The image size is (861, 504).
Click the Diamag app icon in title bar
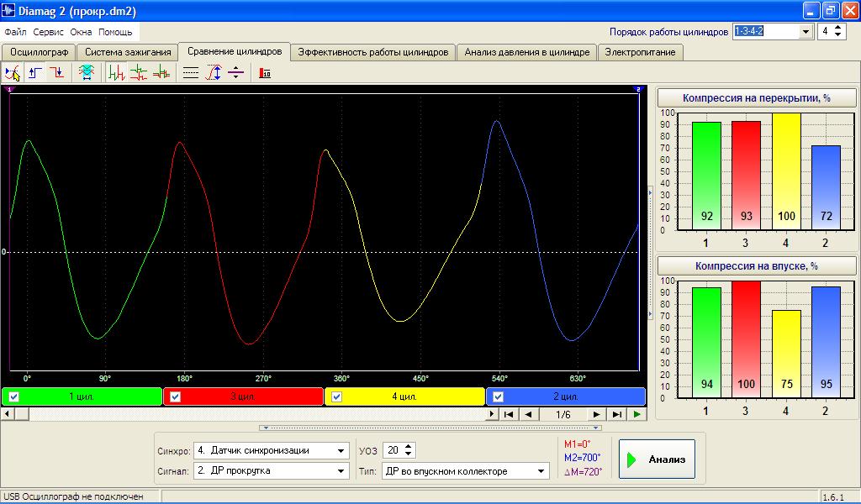click(8, 10)
